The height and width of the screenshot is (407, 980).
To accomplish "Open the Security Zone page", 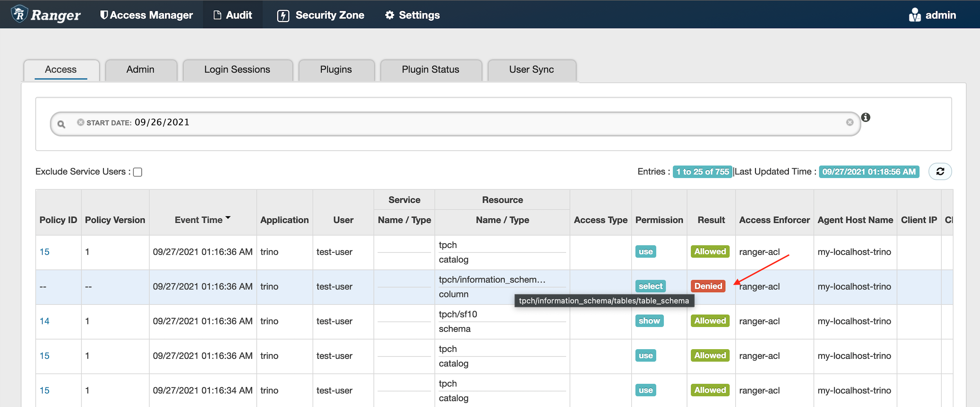I will (x=321, y=15).
